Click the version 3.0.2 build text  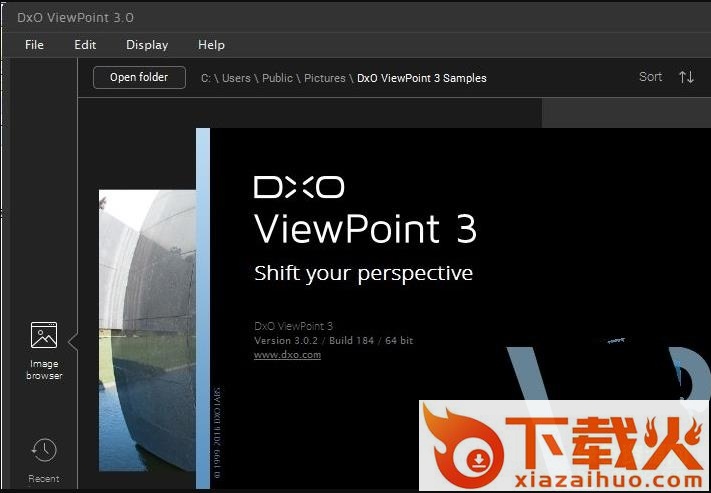(x=334, y=340)
